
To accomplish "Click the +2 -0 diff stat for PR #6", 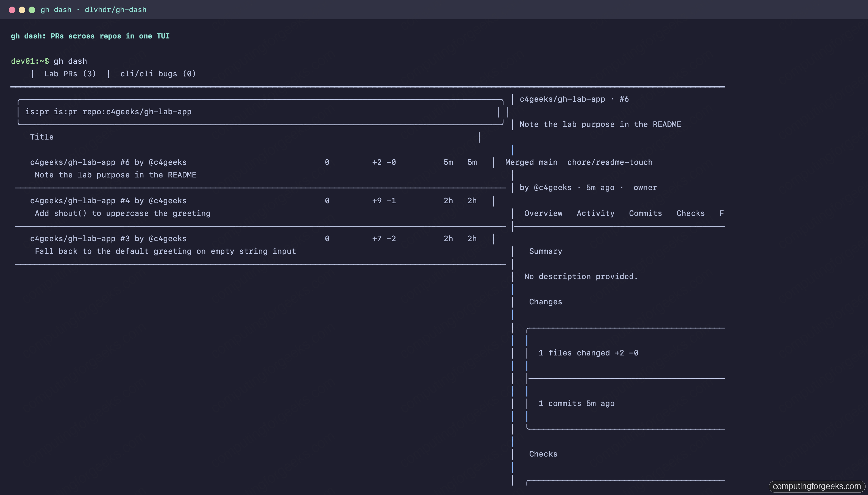I will click(384, 162).
